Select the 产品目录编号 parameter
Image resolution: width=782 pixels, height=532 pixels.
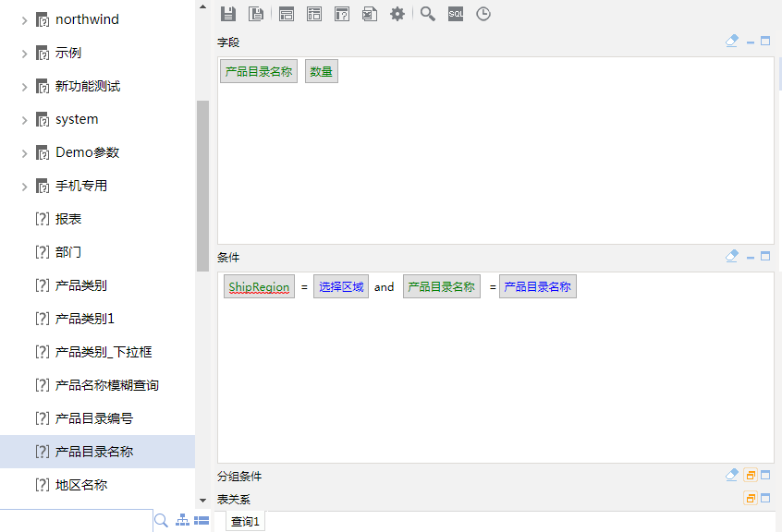point(94,418)
